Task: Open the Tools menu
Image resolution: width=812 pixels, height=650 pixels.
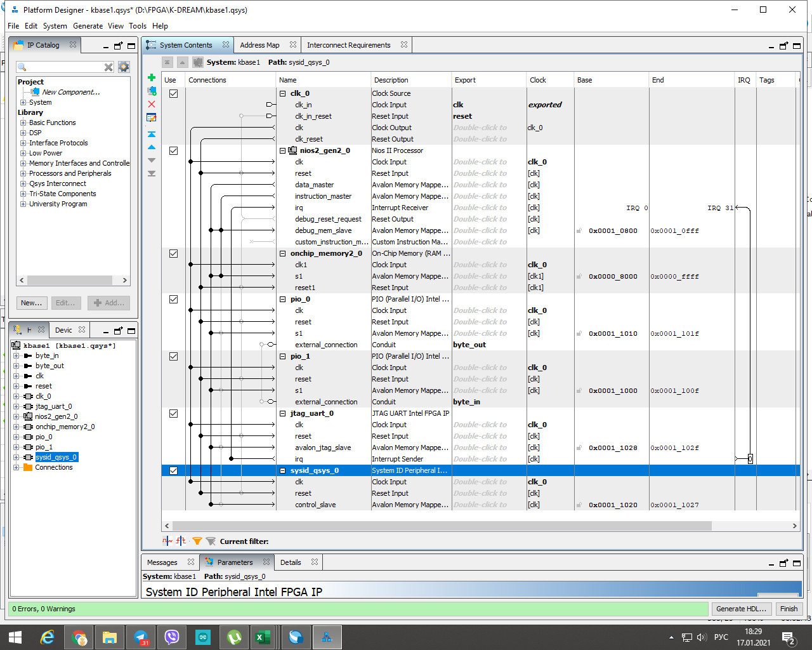Action: pyautogui.click(x=138, y=26)
